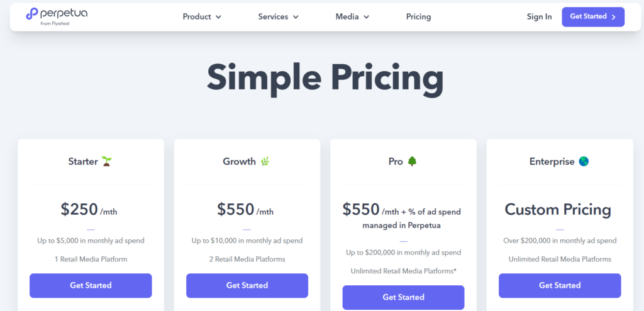This screenshot has height=311, width=644.
Task: Click the Perpetua from Flywheel wordmark
Action: coord(64,15)
